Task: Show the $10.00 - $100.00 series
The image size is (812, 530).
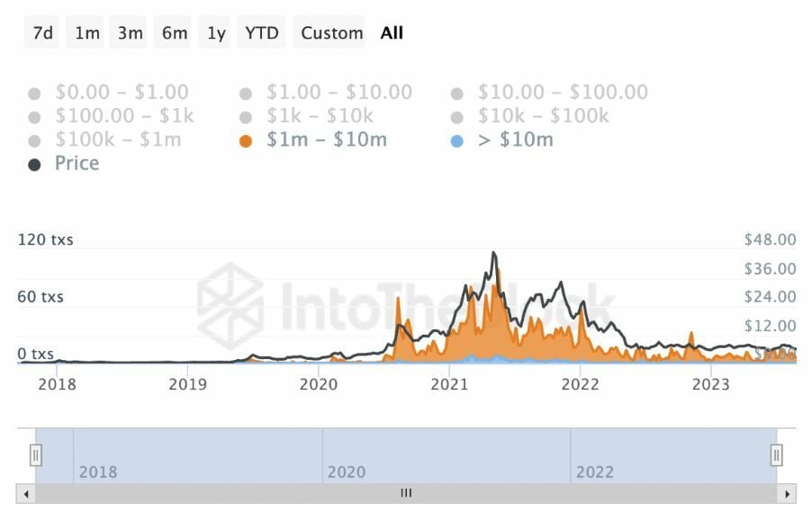Action: 457,93
